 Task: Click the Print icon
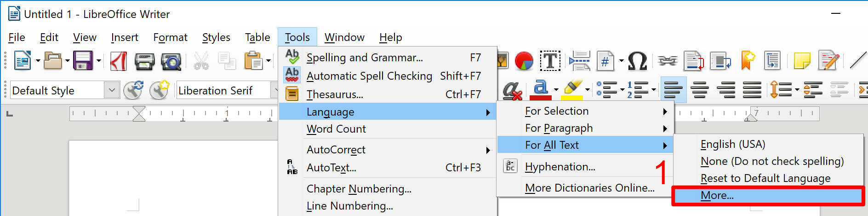pos(144,61)
